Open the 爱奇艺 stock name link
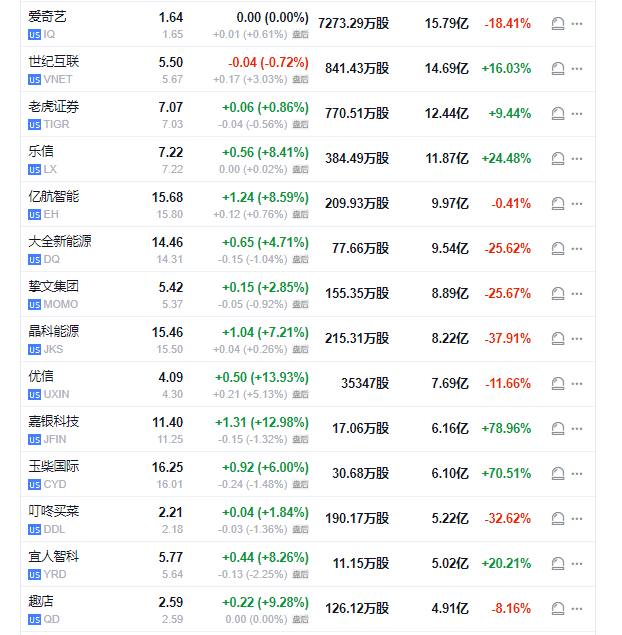Screen dimensions: 622x635 (49, 17)
